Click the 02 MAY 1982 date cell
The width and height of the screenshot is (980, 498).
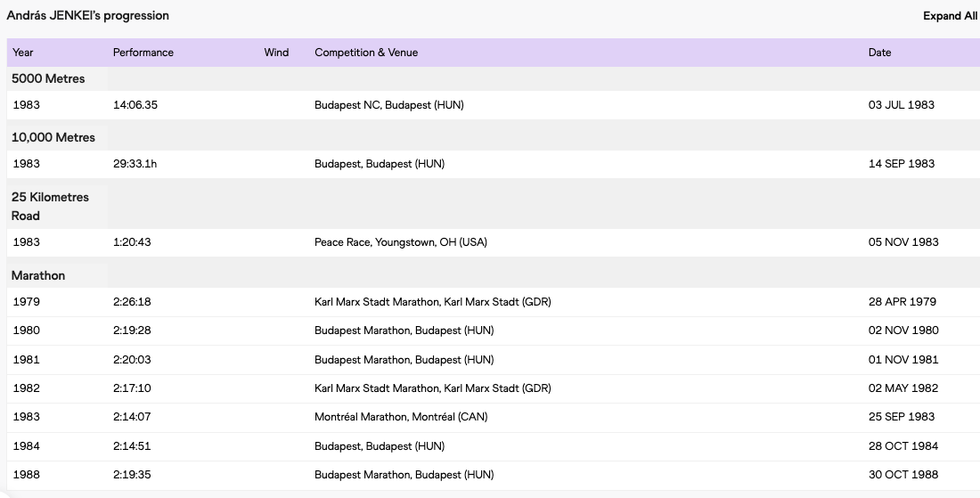pyautogui.click(x=902, y=388)
